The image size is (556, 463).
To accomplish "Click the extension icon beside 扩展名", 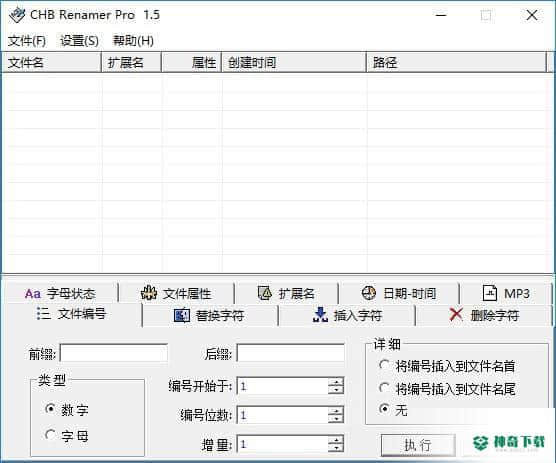I will [265, 293].
